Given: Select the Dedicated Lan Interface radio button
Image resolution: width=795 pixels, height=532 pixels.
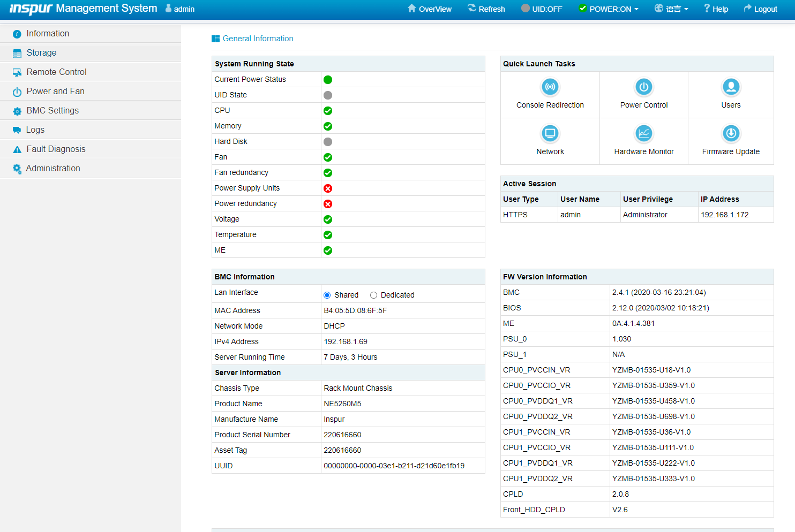Looking at the screenshot, I should (x=374, y=295).
